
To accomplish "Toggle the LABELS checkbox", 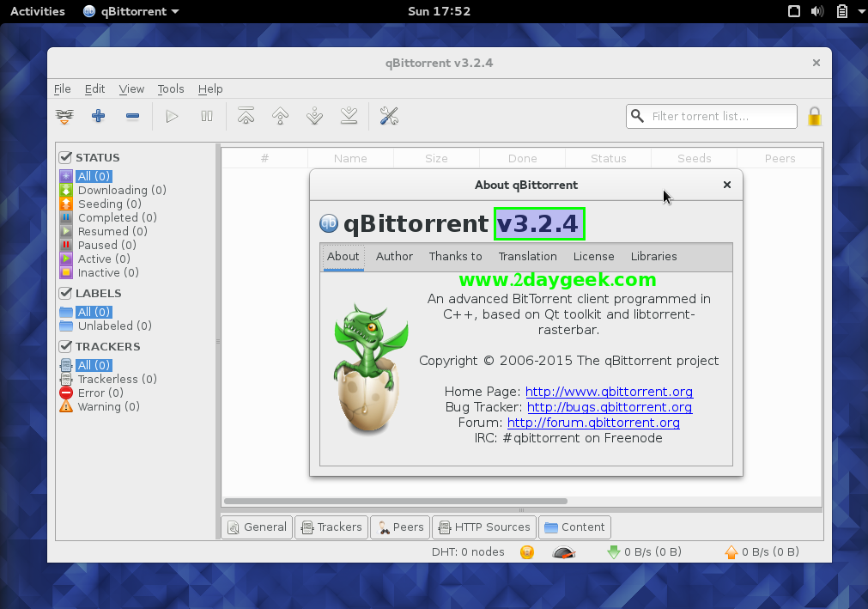I will point(65,293).
